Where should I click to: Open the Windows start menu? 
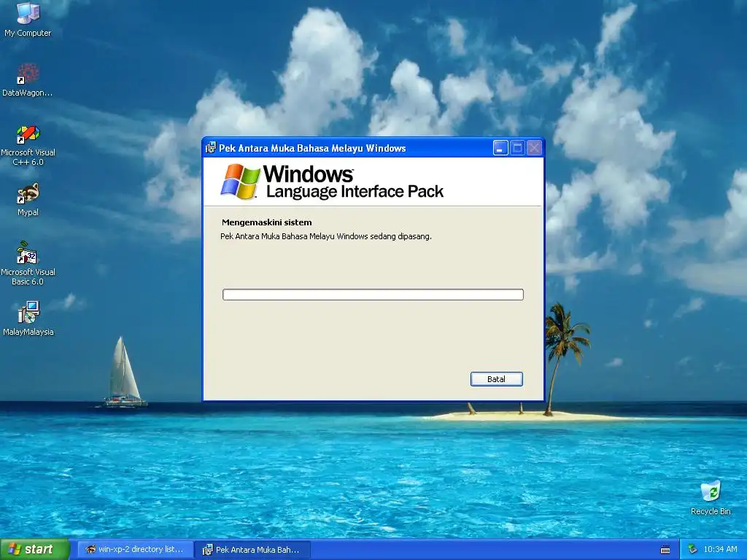pos(34,549)
